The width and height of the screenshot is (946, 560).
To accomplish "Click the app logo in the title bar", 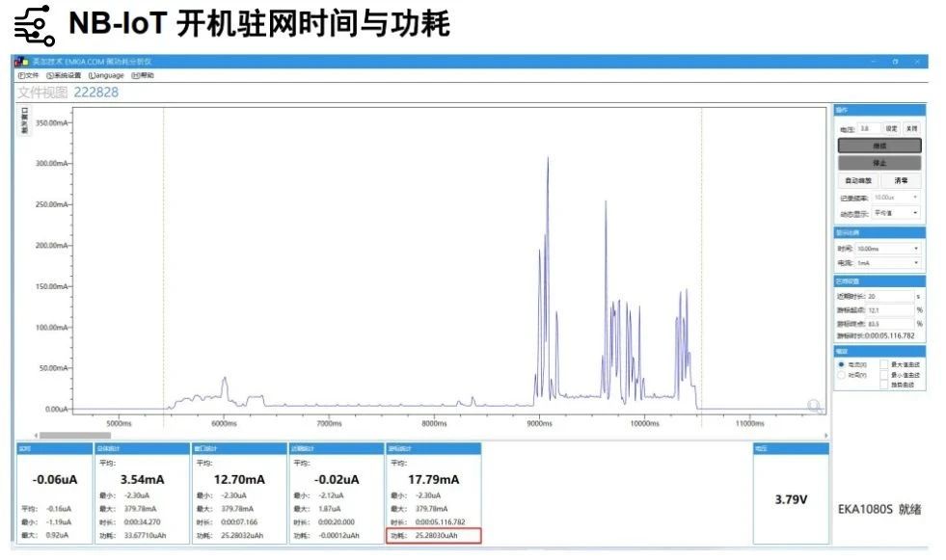I will tap(22, 62).
